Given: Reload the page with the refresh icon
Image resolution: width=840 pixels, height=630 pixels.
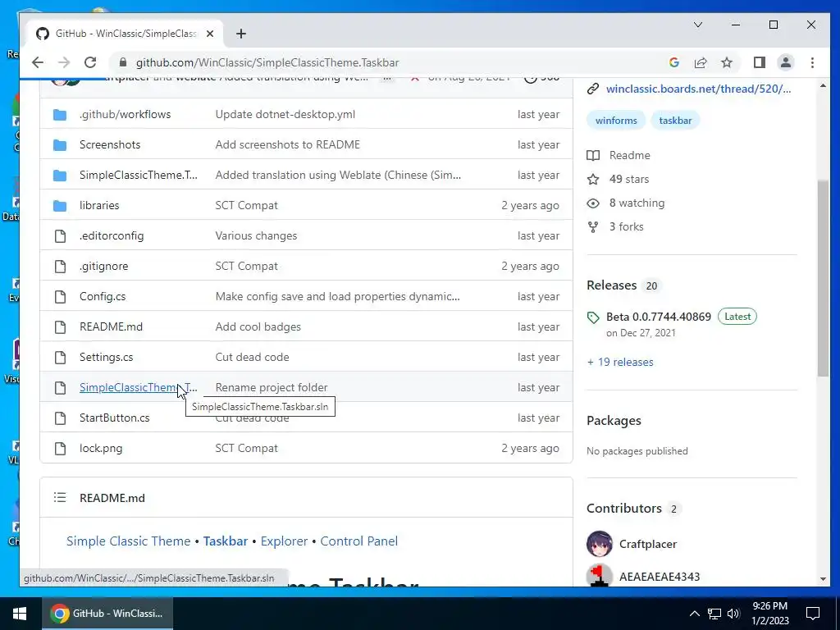Looking at the screenshot, I should pos(90,62).
